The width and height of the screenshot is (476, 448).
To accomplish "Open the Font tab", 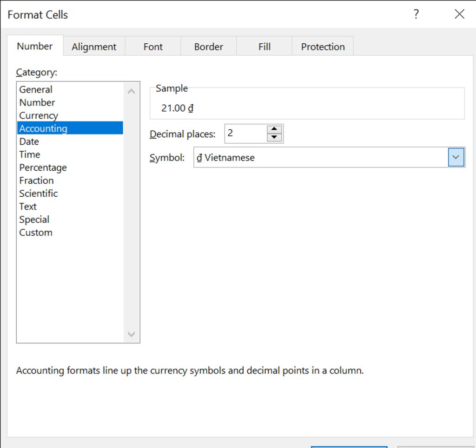I will 153,47.
